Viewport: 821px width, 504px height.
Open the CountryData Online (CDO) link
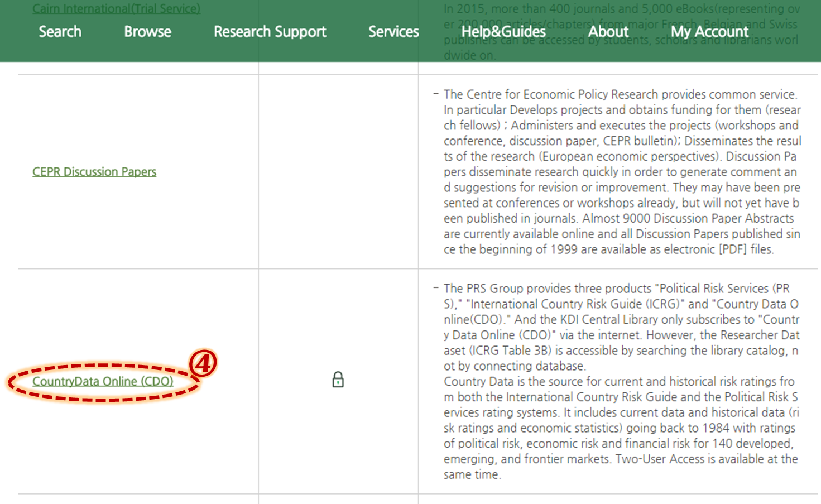tap(103, 381)
